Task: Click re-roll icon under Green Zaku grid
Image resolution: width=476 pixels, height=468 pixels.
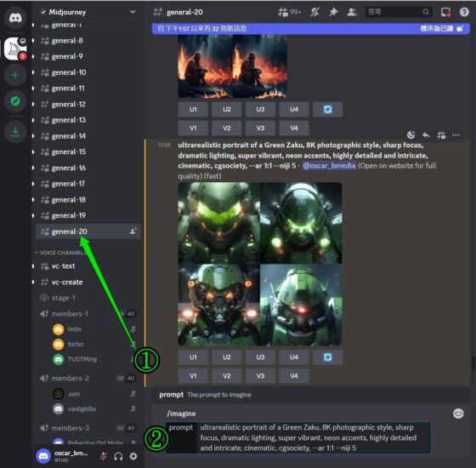Action: (x=327, y=357)
